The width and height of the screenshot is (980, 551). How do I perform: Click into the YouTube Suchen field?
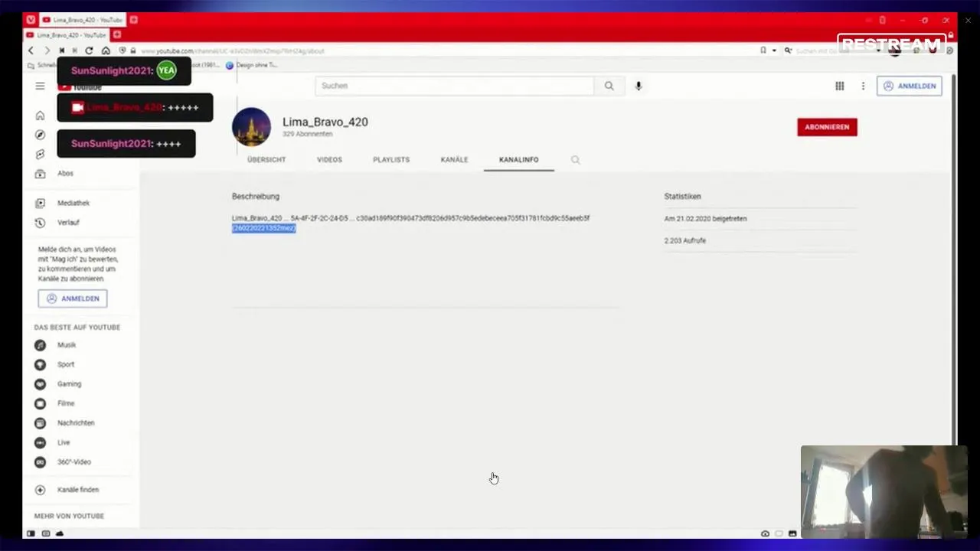click(x=454, y=86)
